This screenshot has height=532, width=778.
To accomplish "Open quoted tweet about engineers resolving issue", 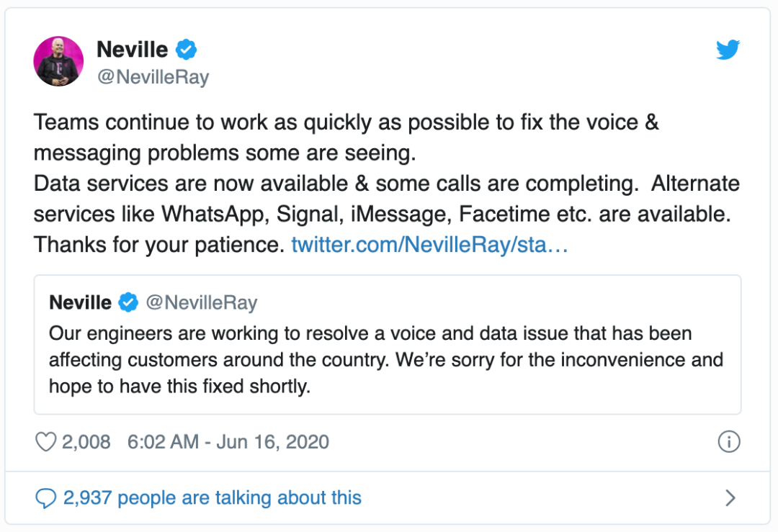I will [x=388, y=345].
